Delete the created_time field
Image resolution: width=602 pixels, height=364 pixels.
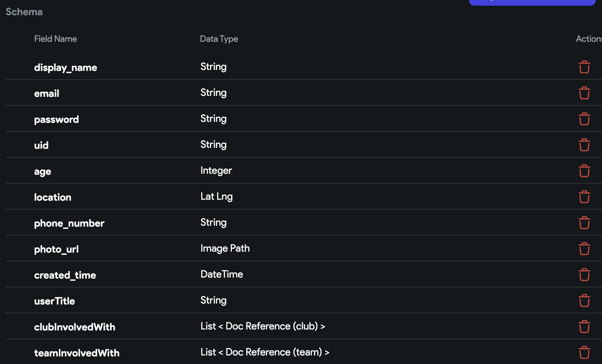tap(584, 275)
